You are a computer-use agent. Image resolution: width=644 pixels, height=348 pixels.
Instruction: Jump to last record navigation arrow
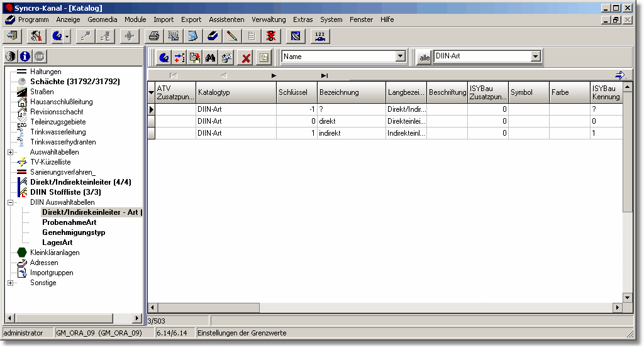[x=325, y=75]
